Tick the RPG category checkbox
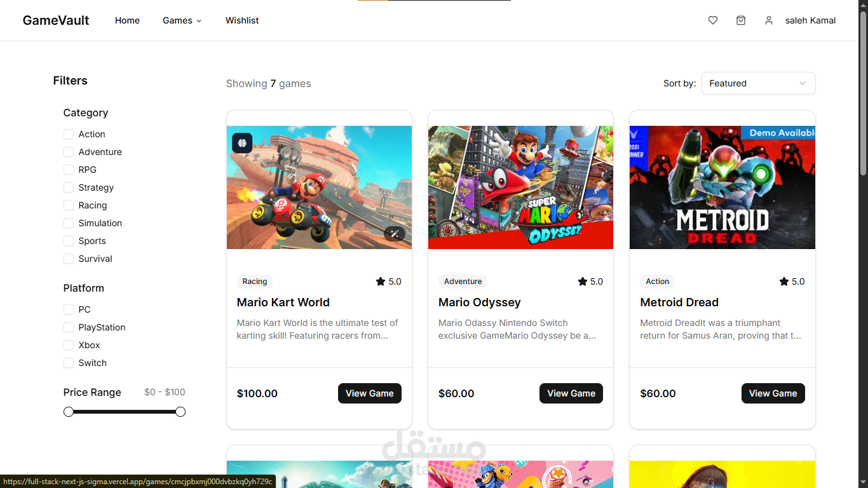Image resolution: width=868 pixels, height=488 pixels. tap(69, 170)
